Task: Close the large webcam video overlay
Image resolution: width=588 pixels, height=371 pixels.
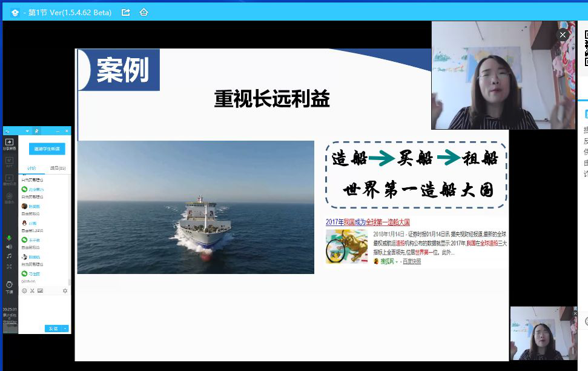Action: pos(563,35)
